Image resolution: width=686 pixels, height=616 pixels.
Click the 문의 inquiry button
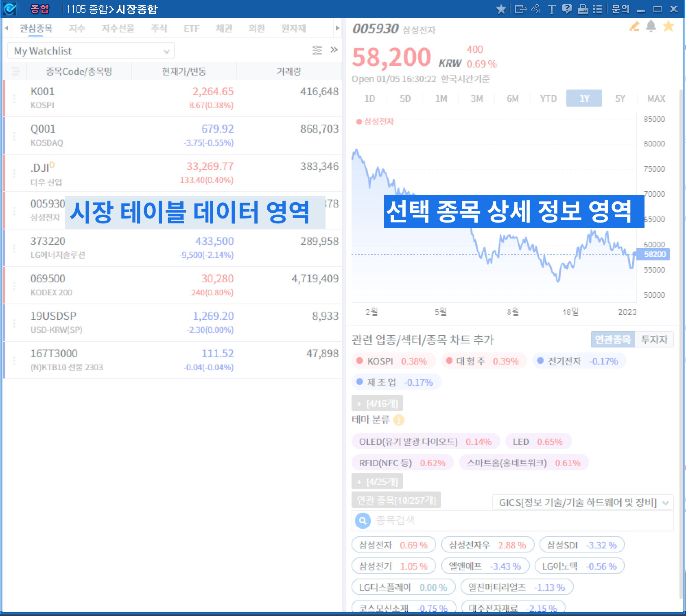[x=620, y=9]
